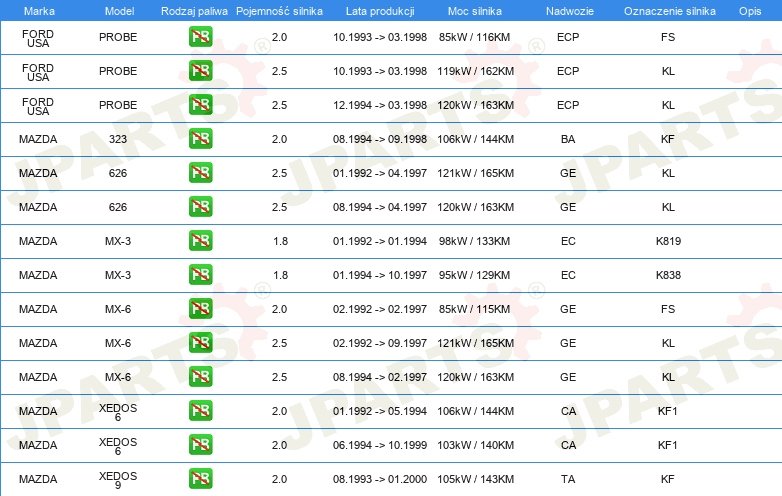This screenshot has width=782, height=496.
Task: Click the Nadwozie column header
Action: [x=570, y=11]
